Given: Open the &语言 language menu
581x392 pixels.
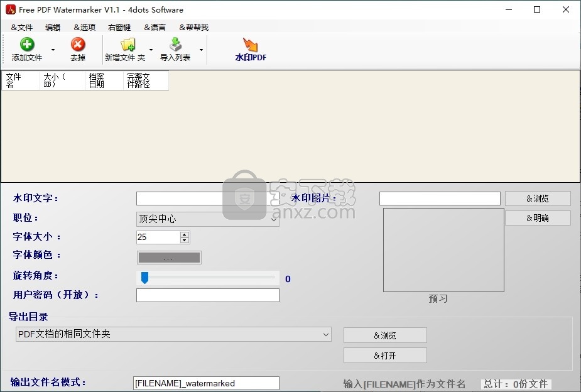Looking at the screenshot, I should pyautogui.click(x=155, y=28).
